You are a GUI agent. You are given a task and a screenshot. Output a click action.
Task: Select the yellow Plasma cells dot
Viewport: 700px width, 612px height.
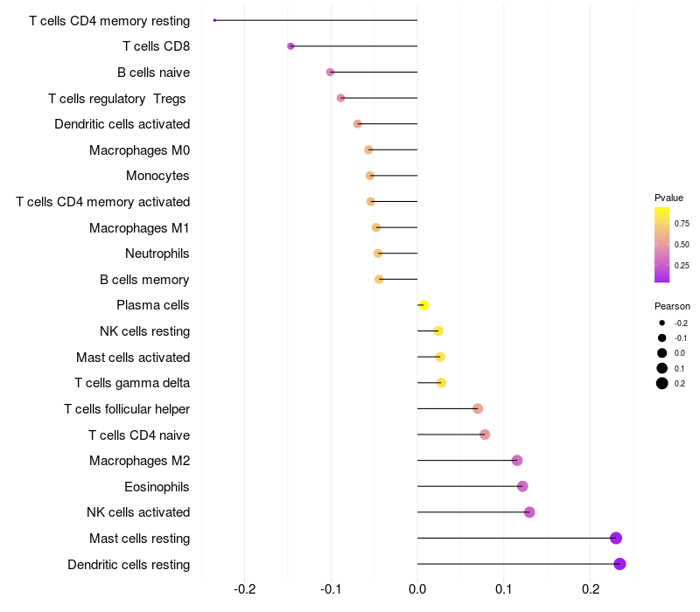coord(423,305)
